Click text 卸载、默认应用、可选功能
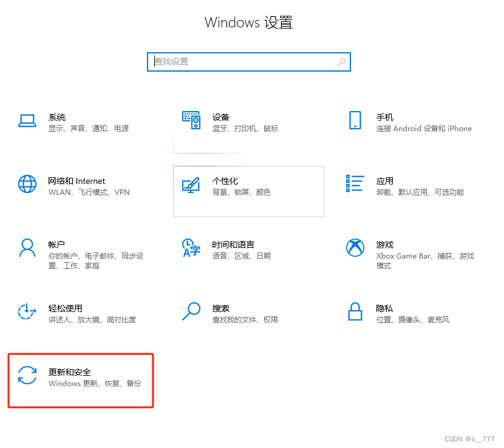The height and width of the screenshot is (448, 504). point(420,192)
